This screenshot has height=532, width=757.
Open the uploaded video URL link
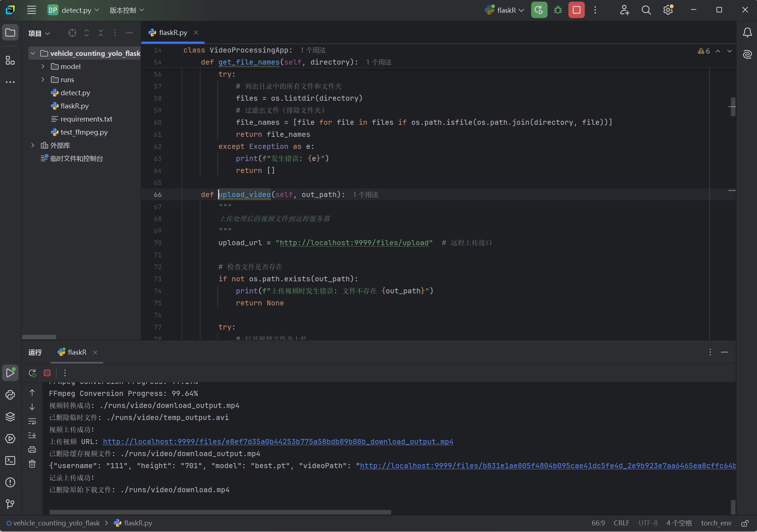pos(278,442)
